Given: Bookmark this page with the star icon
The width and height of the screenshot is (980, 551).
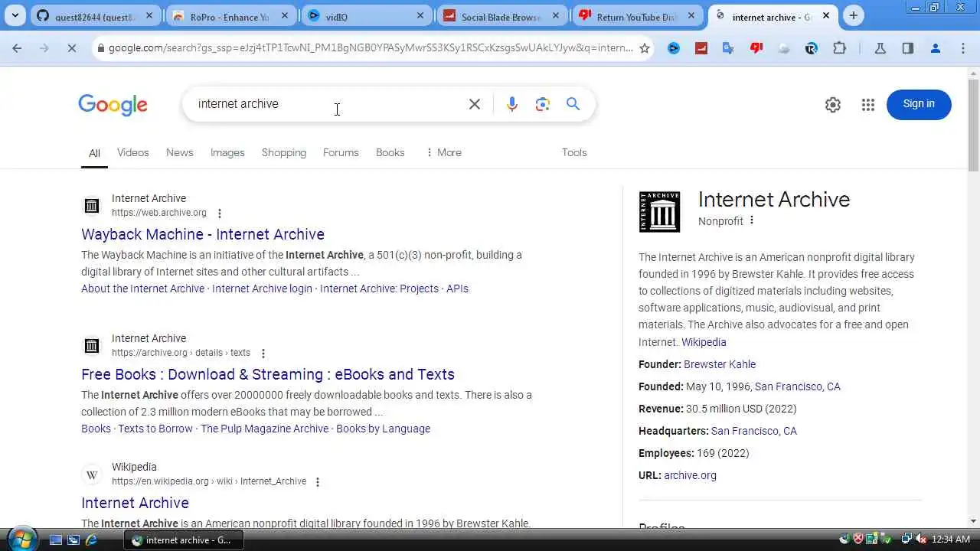Looking at the screenshot, I should (645, 48).
